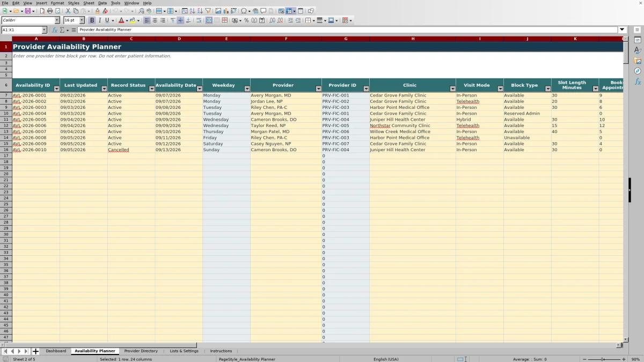
Task: Click the Select Function sigma button
Action: pyautogui.click(x=62, y=30)
